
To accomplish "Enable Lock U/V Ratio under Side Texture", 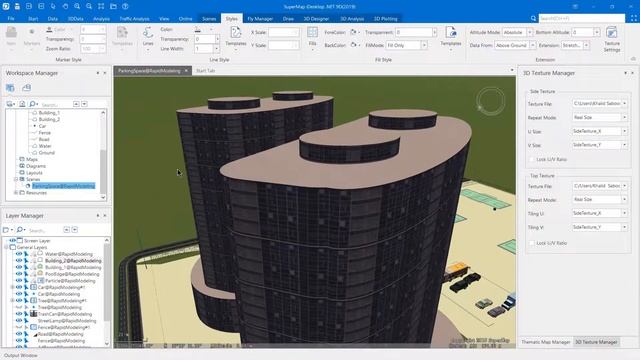I will click(531, 159).
